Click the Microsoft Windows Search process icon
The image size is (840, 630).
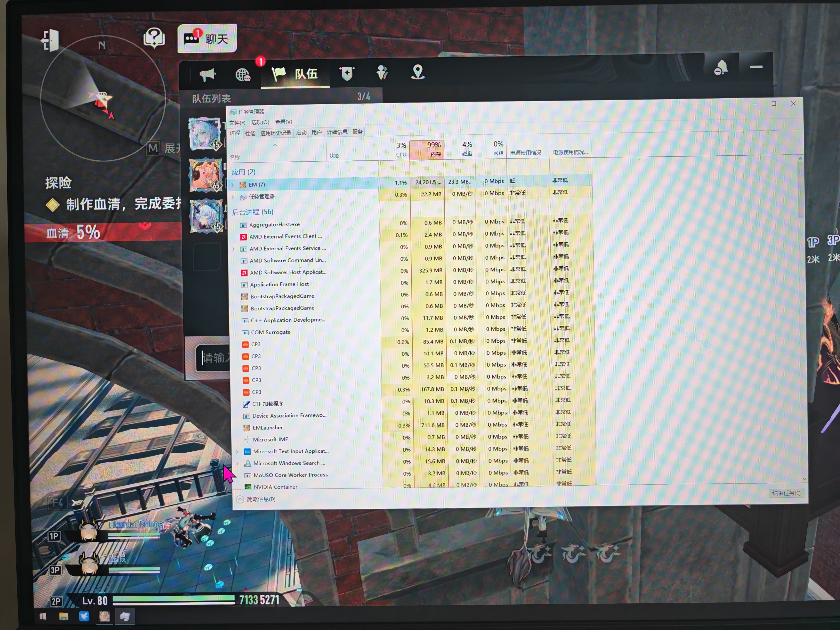[248, 464]
